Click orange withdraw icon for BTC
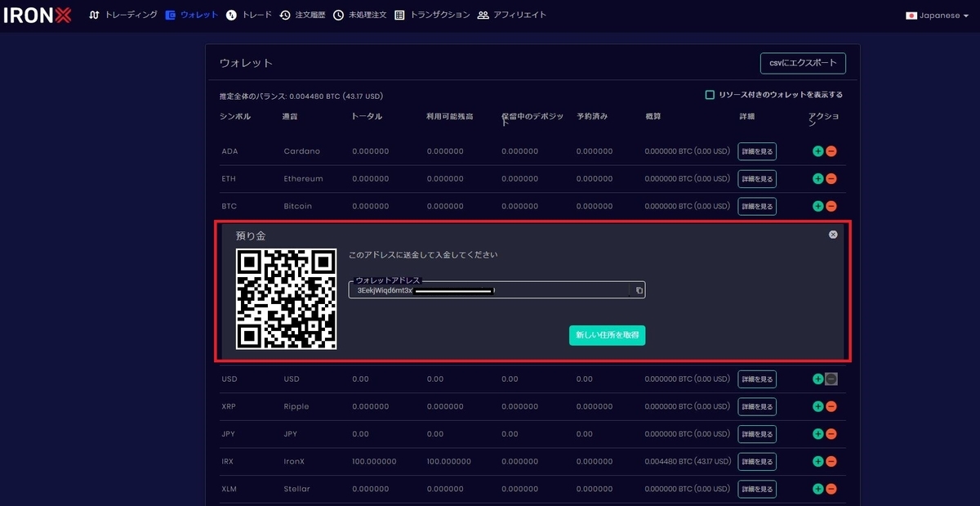The image size is (980, 506). [x=831, y=206]
